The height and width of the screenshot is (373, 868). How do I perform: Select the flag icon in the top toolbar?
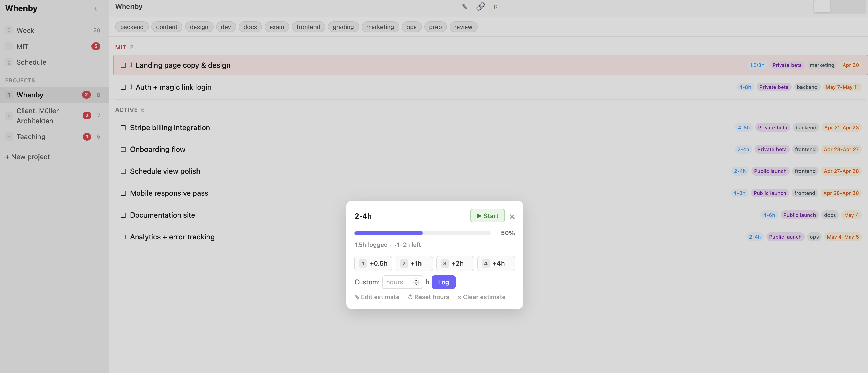coord(496,6)
